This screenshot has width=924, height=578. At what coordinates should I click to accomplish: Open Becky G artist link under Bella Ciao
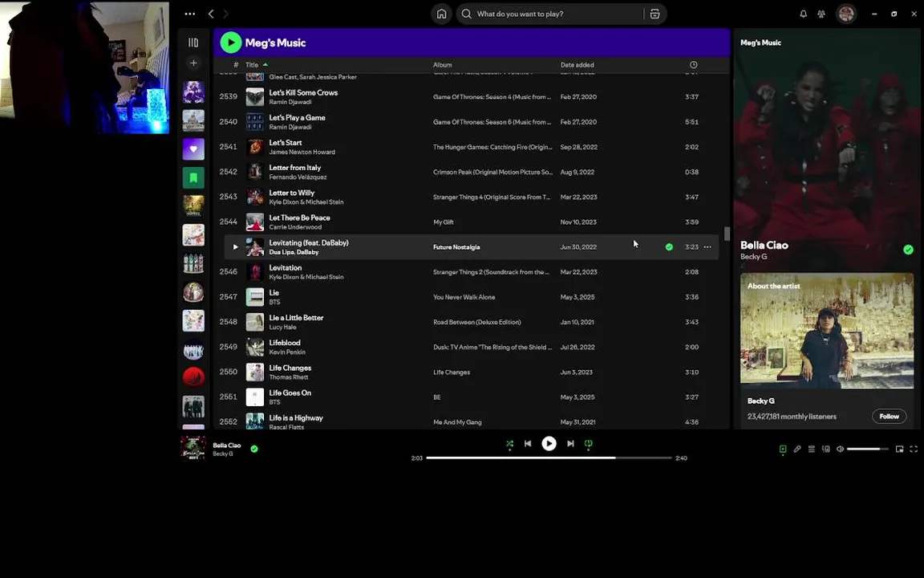[754, 257]
